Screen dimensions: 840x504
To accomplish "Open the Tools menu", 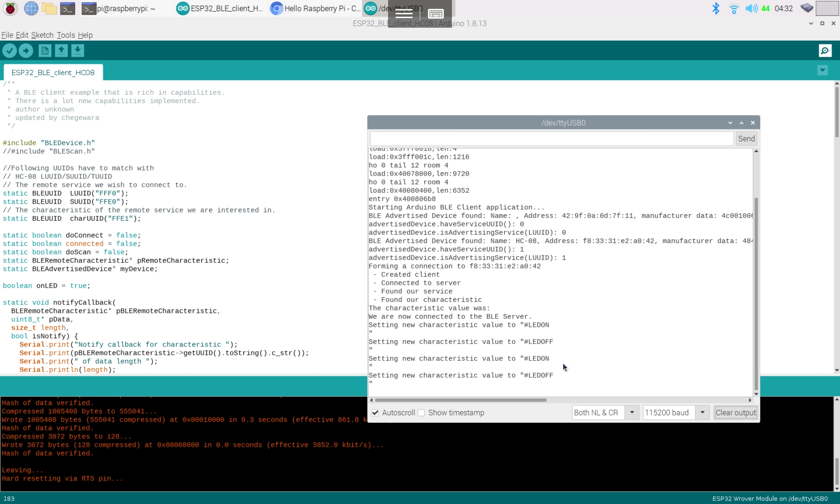I will pos(66,35).
